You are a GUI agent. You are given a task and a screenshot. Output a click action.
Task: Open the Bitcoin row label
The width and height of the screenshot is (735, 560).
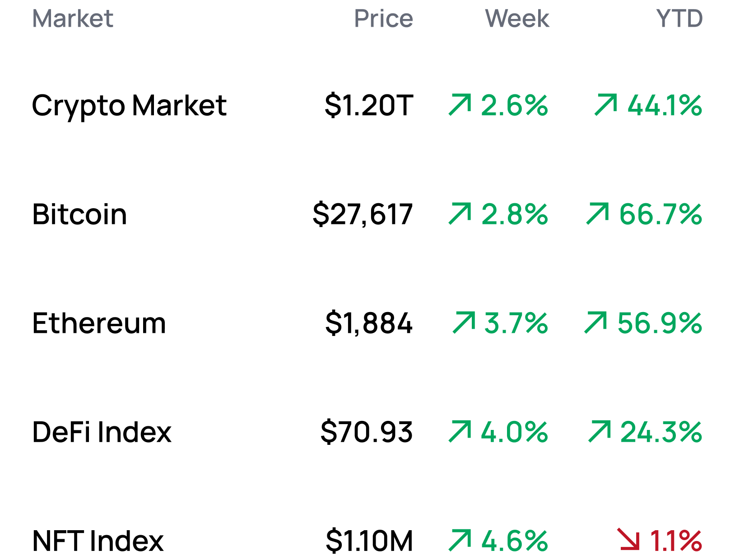[x=79, y=214]
